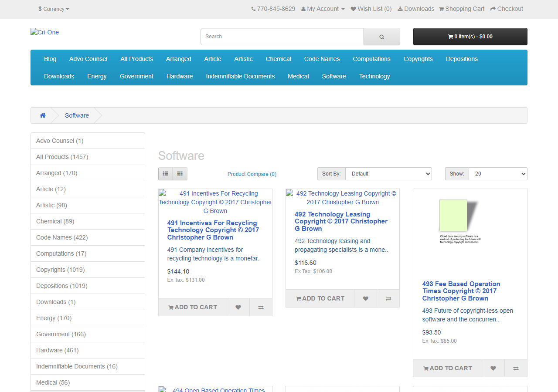Open the Blog menu item
This screenshot has height=392, width=558.
pos(50,59)
